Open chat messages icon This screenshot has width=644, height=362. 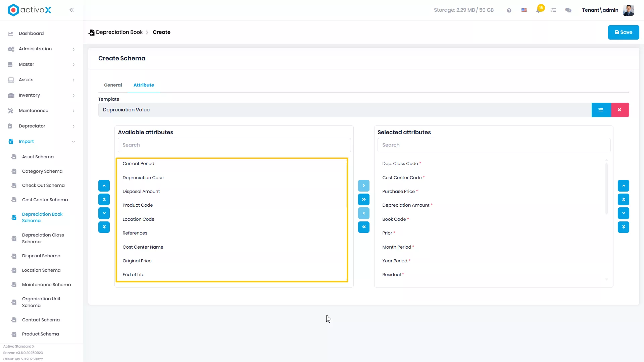[x=568, y=10]
